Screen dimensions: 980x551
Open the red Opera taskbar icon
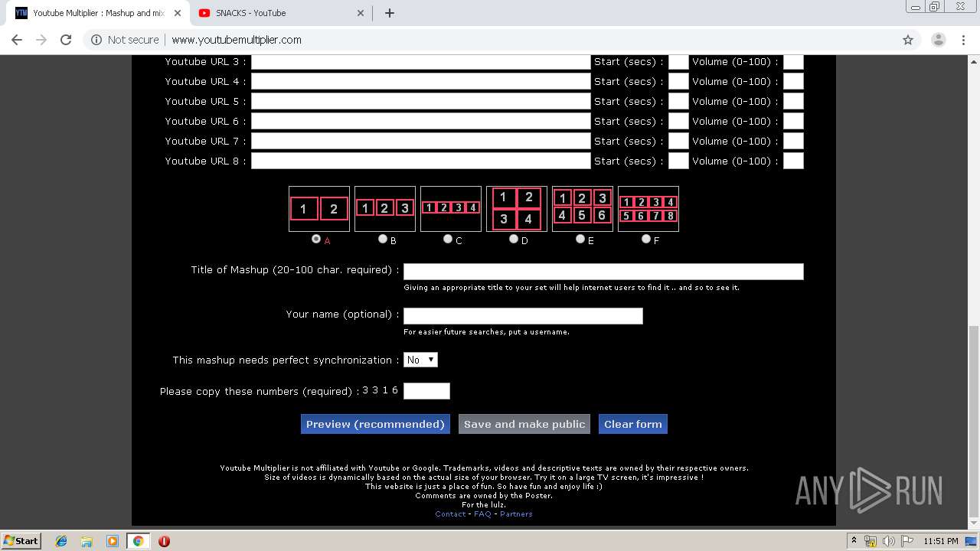[x=164, y=541]
